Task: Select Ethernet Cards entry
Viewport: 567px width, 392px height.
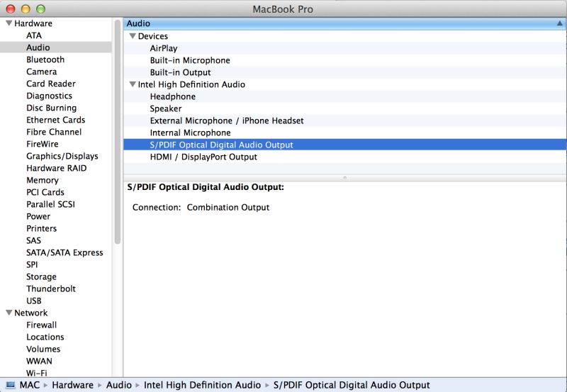Action: [x=56, y=120]
